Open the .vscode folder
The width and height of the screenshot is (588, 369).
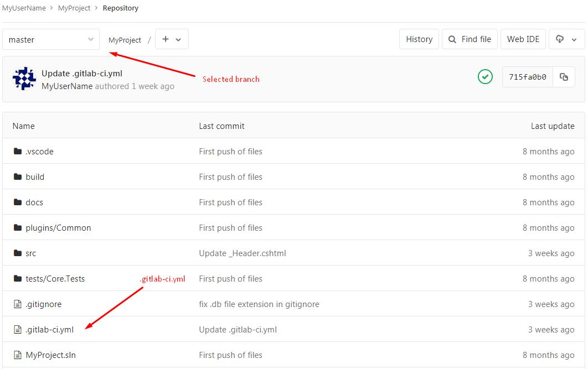[39, 152]
